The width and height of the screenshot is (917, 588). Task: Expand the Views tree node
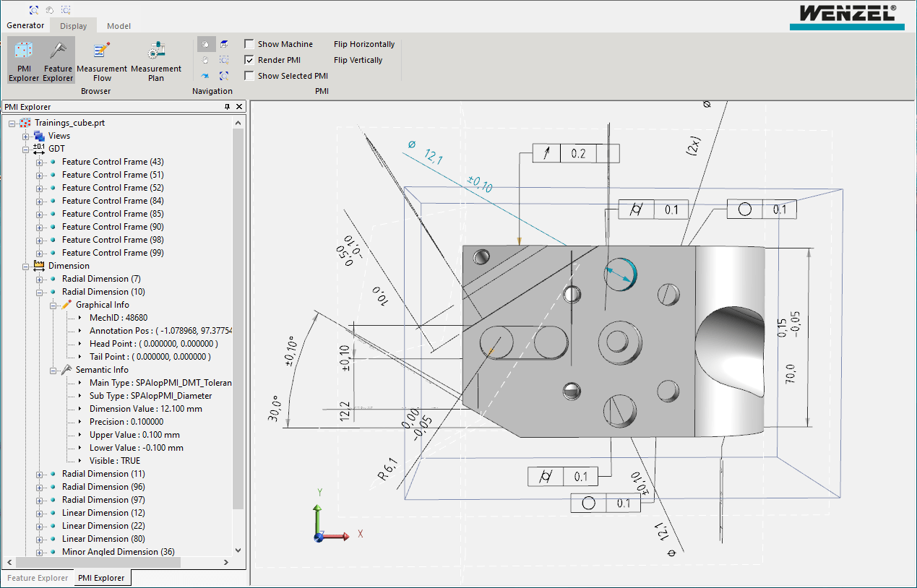pyautogui.click(x=26, y=136)
